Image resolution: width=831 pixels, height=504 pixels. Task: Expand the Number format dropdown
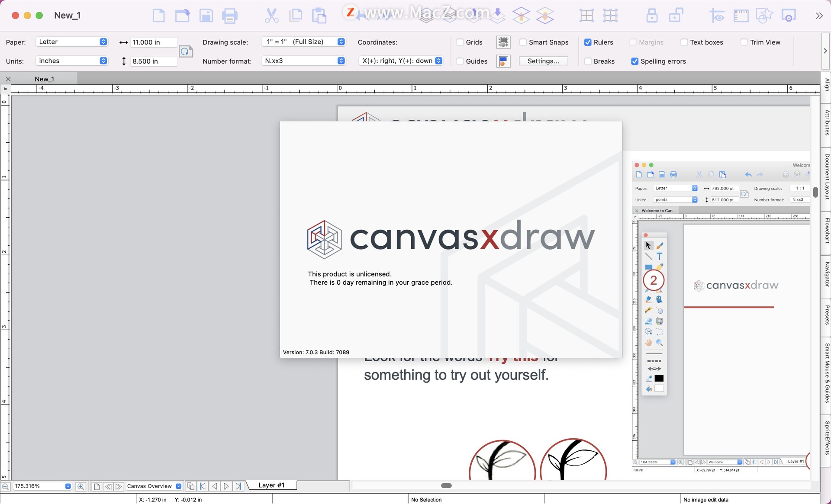click(x=304, y=61)
